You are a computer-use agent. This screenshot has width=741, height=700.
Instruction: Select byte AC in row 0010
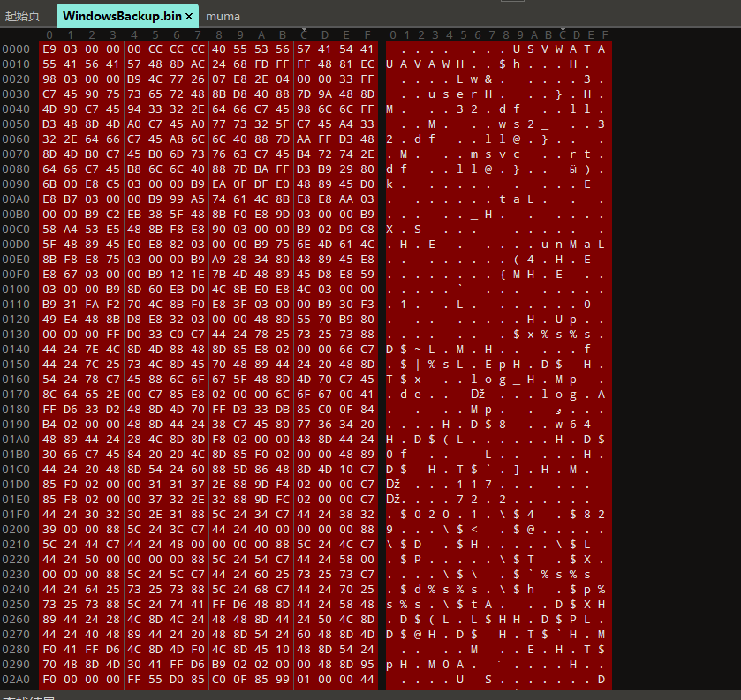click(198, 64)
